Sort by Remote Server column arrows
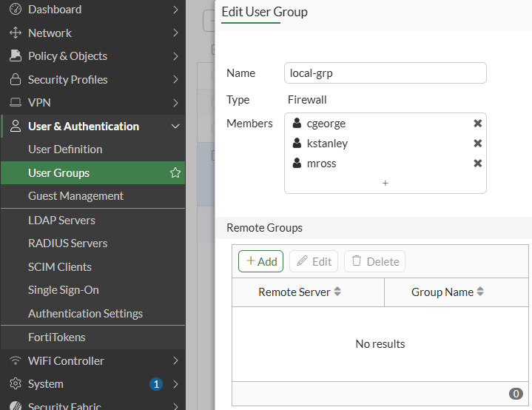532x410 pixels. tap(337, 292)
